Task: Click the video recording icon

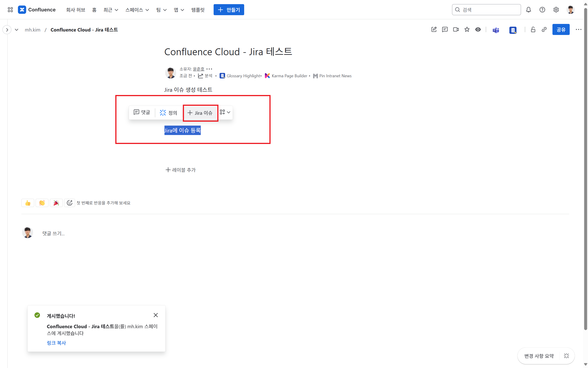Action: pyautogui.click(x=456, y=30)
